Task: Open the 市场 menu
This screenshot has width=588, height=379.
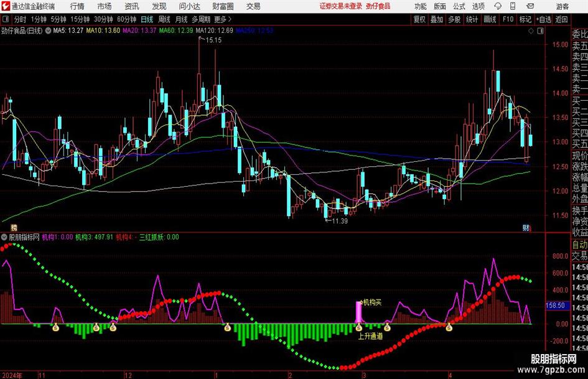Action: 105,6
